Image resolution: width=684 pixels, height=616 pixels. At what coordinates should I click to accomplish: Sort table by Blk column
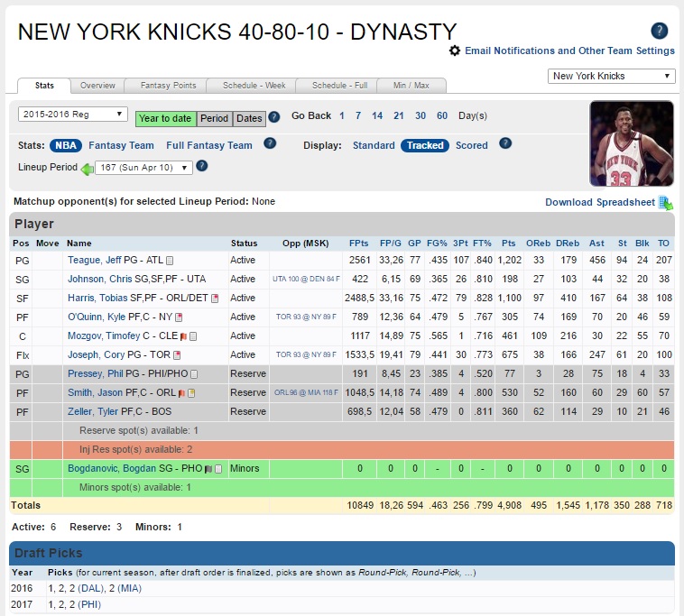[x=642, y=244]
